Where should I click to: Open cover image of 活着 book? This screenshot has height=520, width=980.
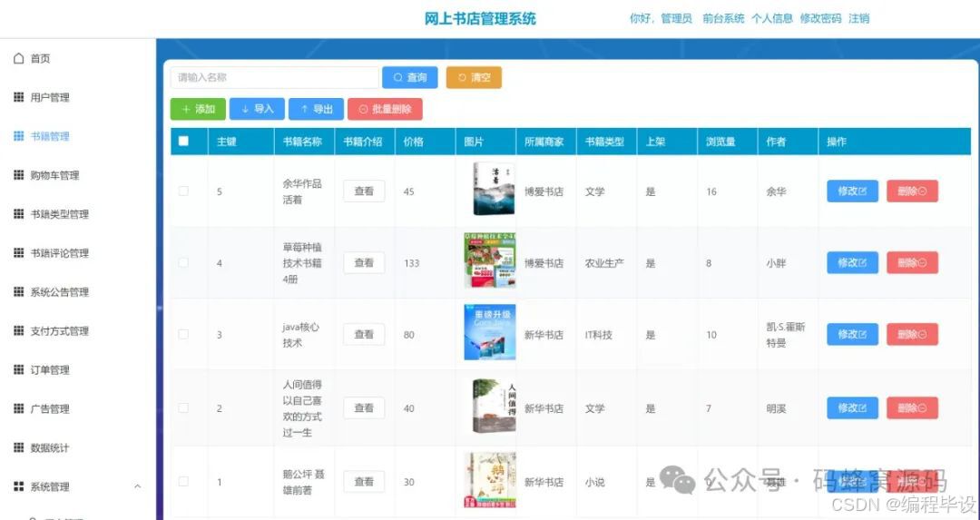click(x=494, y=188)
